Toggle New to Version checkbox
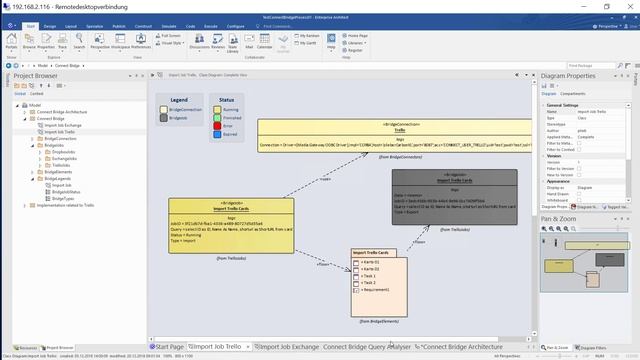 579,175
